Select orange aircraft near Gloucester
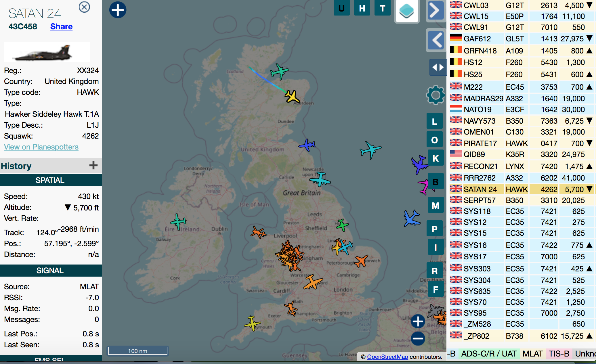This screenshot has width=596, height=364. (313, 282)
